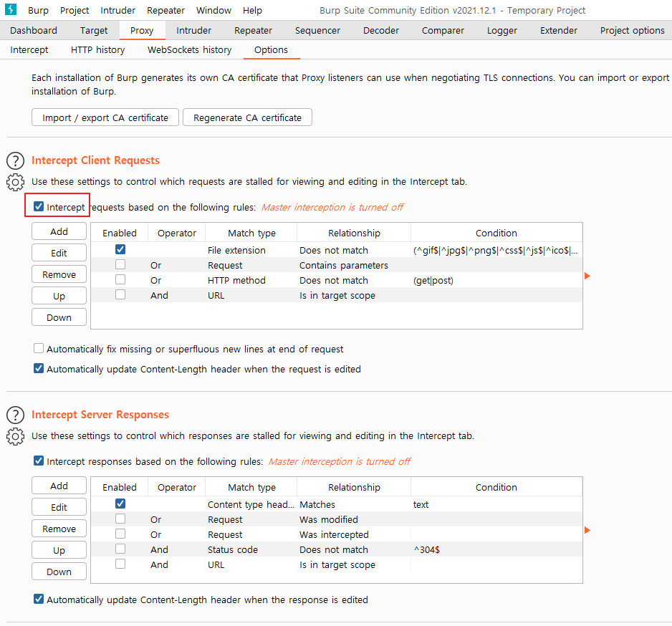Viewport: 672px width, 626px height.
Task: Enable automatically fix missing new lines option
Action: (x=39, y=348)
